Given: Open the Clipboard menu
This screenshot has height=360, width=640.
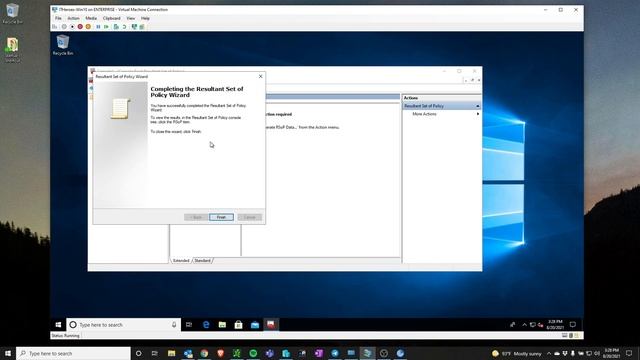Looking at the screenshot, I should [x=111, y=18].
